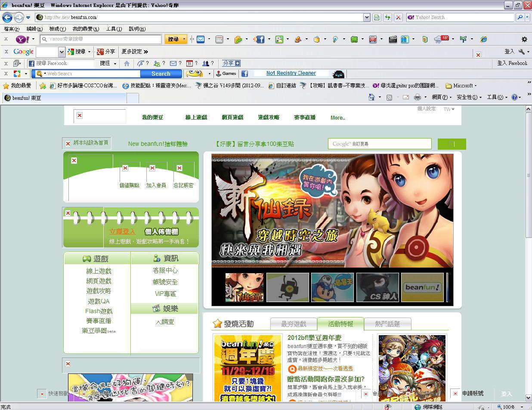Image resolution: width=532 pixels, height=410 pixels.
Task: Switch to the 熱門話題 tab
Action: (x=387, y=324)
